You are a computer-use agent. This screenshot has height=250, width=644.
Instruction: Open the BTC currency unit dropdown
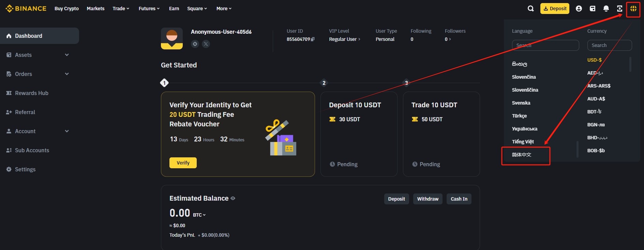199,215
